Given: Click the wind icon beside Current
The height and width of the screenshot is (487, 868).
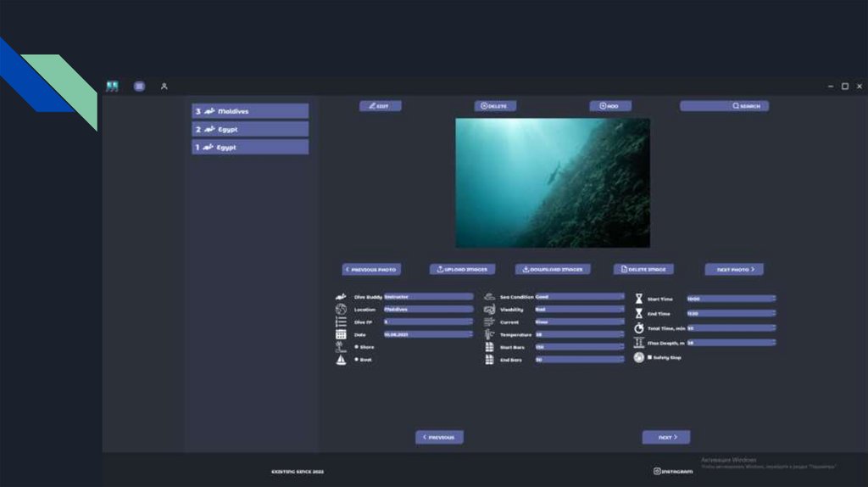Looking at the screenshot, I should 489,322.
